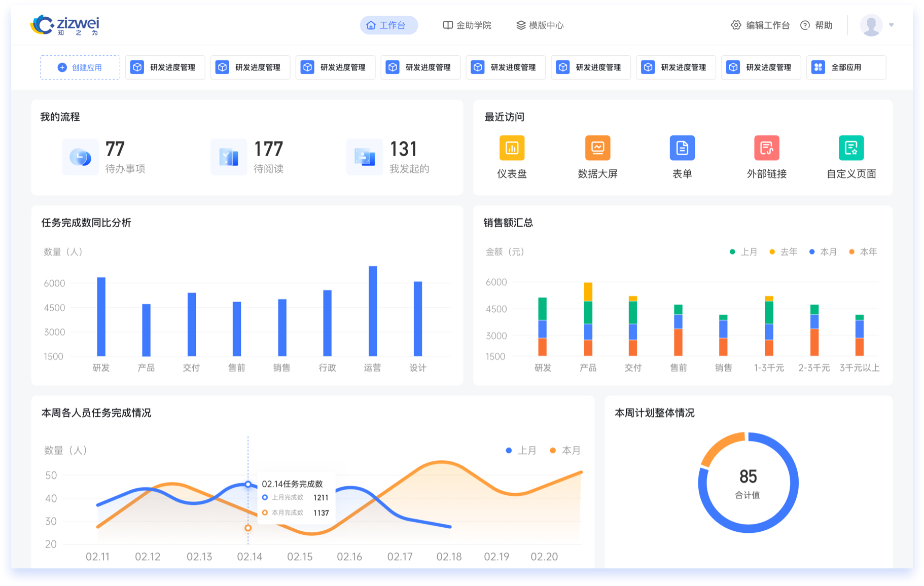Click the 我发起的 icon
The image size is (924, 586).
[365, 157]
